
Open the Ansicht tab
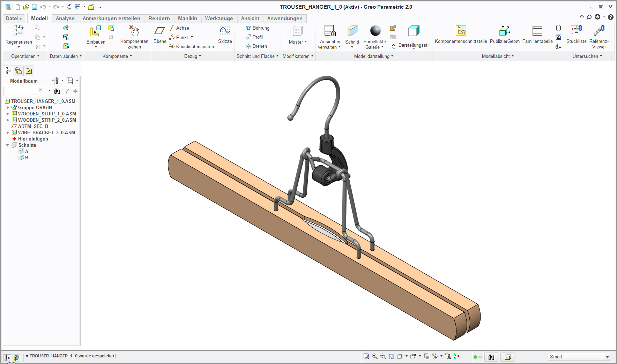[x=250, y=18]
